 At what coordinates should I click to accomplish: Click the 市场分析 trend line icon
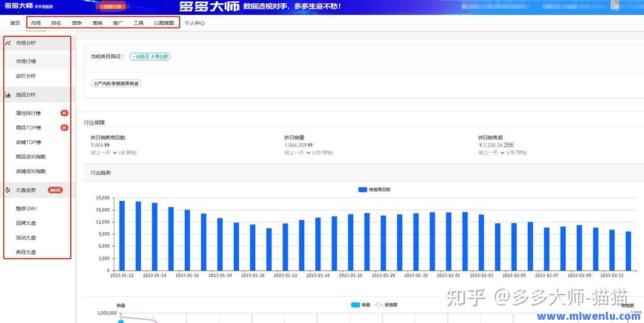pyautogui.click(x=8, y=43)
